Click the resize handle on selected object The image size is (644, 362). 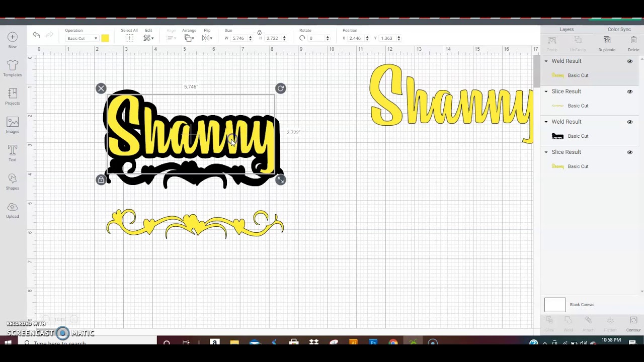coord(281,180)
